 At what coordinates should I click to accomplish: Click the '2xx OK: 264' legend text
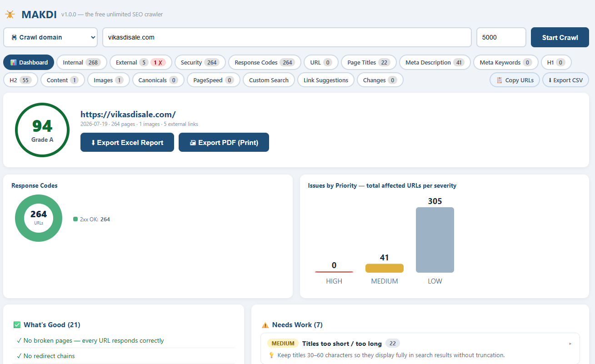coord(95,219)
